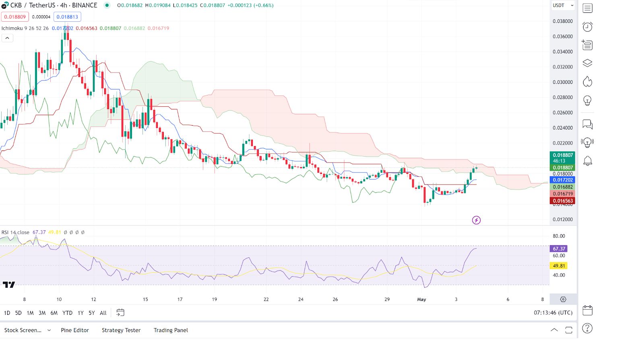644x341 pixels.
Task: Open the Calendar icon in sidebar
Action: tap(588, 310)
